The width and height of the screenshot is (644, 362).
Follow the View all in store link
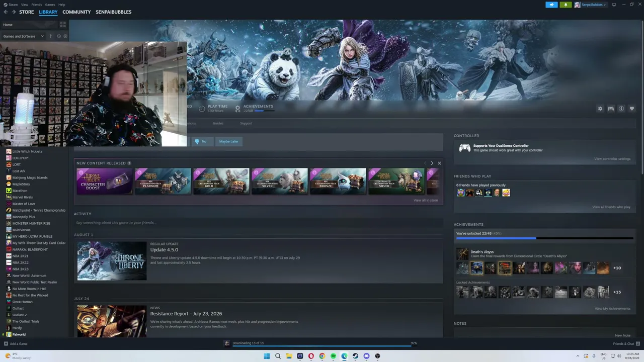pyautogui.click(x=426, y=200)
